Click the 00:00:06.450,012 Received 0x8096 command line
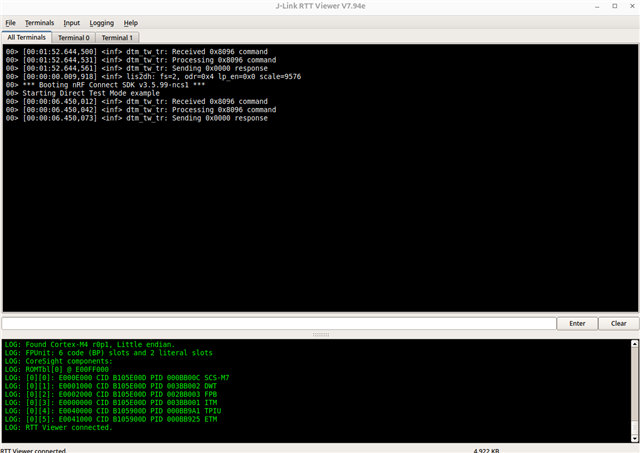The width and height of the screenshot is (640, 453). click(x=137, y=101)
